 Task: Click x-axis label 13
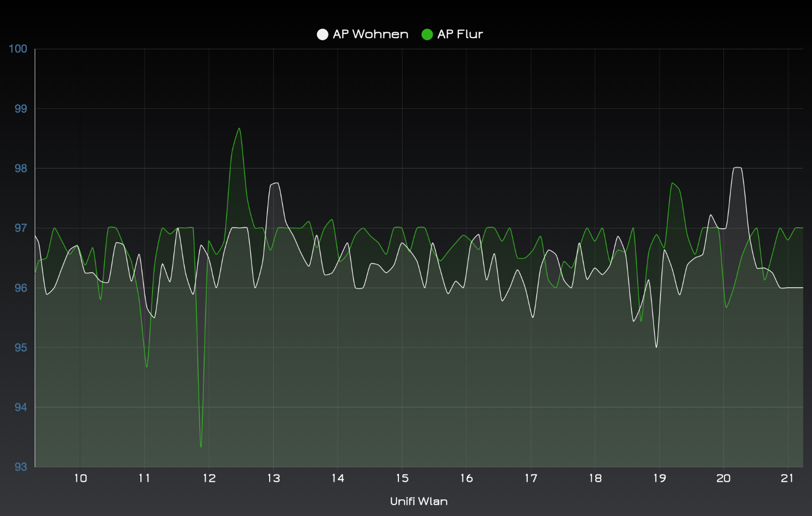(x=274, y=478)
